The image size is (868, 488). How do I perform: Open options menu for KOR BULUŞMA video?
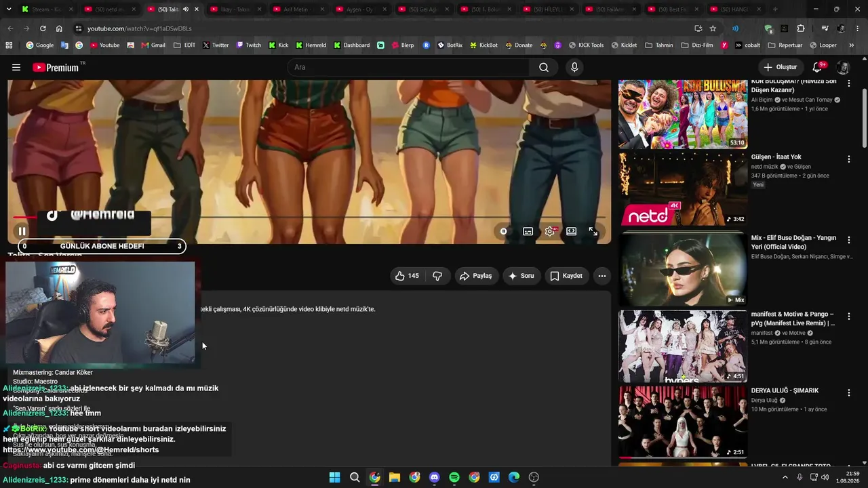point(848,83)
